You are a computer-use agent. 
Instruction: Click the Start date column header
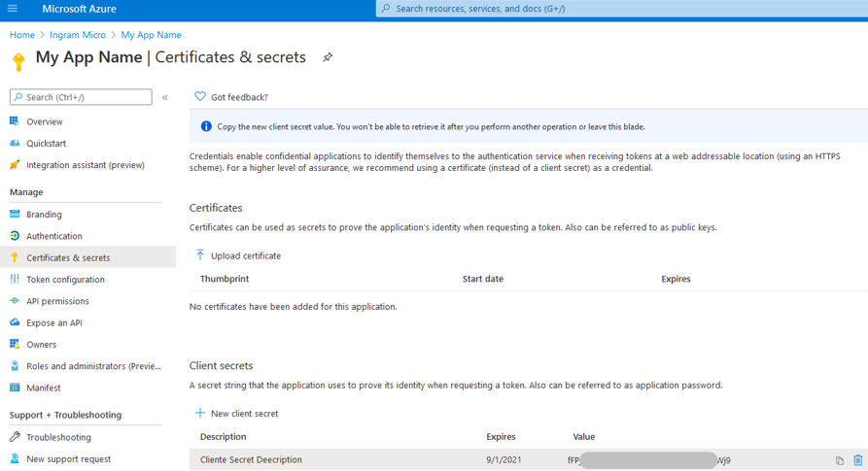pos(483,279)
